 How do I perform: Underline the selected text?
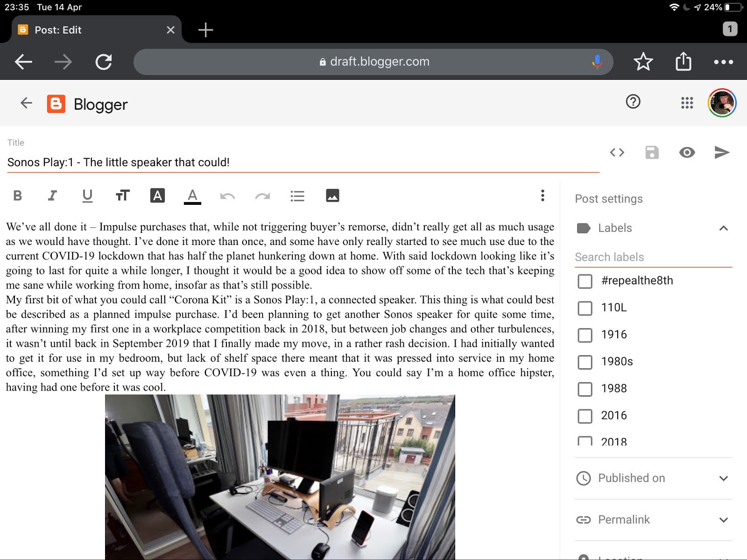87,196
